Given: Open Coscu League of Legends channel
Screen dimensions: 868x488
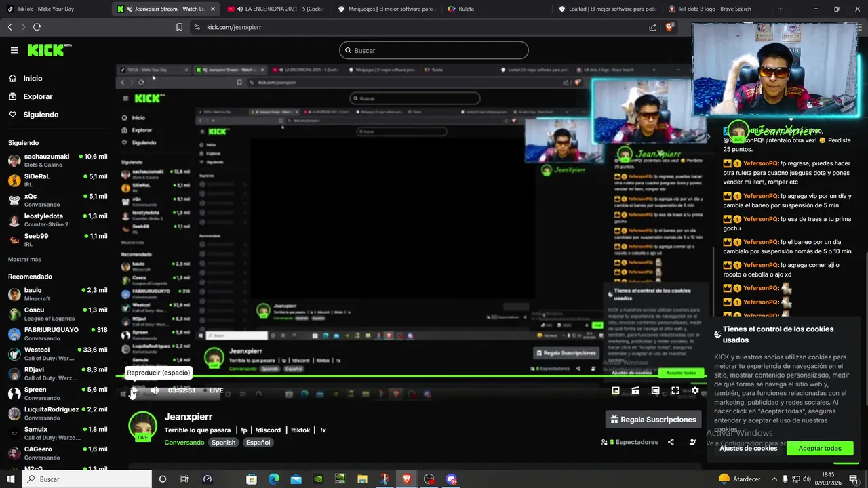Looking at the screenshot, I should click(58, 314).
